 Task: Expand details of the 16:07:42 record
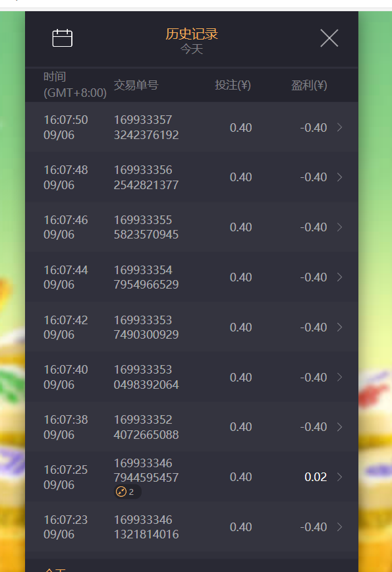(x=339, y=328)
